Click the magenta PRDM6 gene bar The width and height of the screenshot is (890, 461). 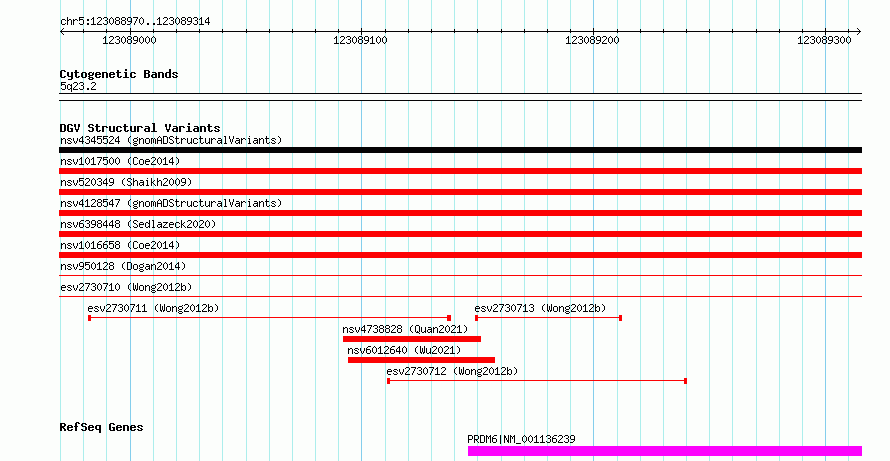[665, 451]
